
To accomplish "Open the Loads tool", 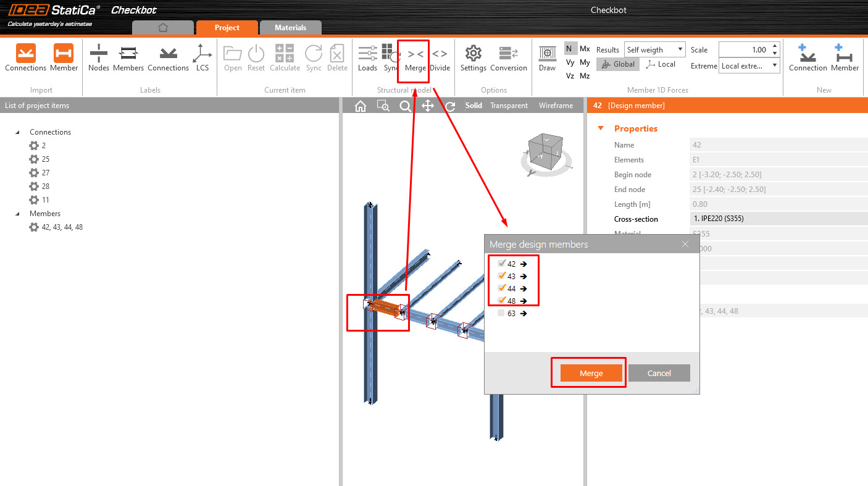I will pos(367,59).
